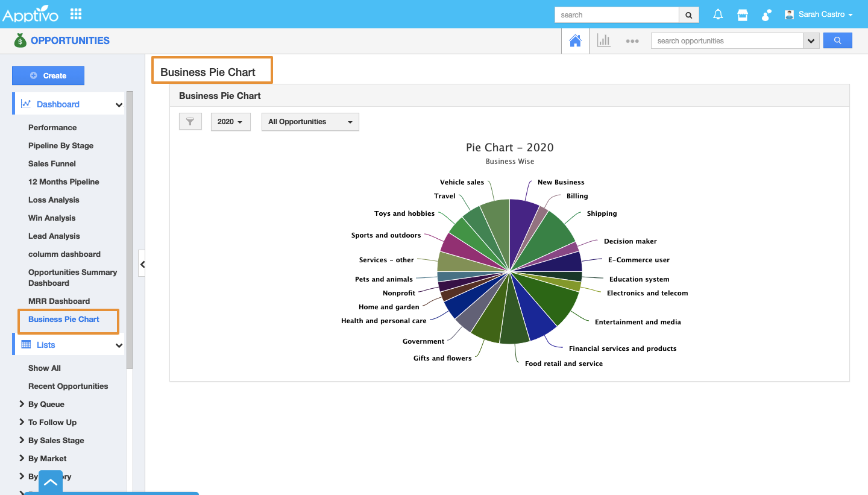Open the app store icon
The height and width of the screenshot is (495, 868).
click(743, 14)
